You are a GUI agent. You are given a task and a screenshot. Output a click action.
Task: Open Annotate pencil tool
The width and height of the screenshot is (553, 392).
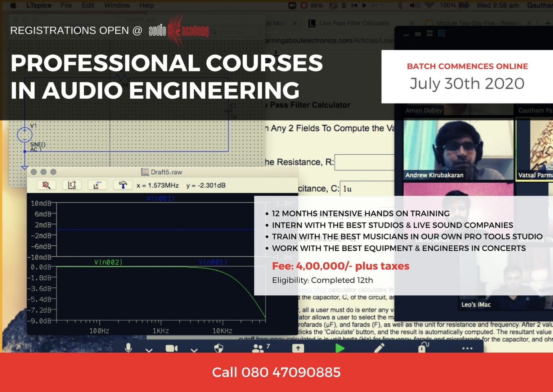point(379,348)
